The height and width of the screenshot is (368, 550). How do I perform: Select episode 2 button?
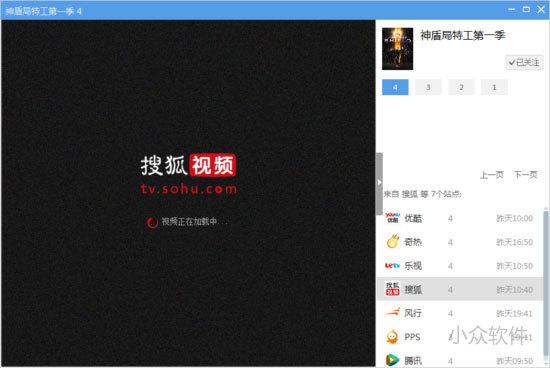coord(461,87)
